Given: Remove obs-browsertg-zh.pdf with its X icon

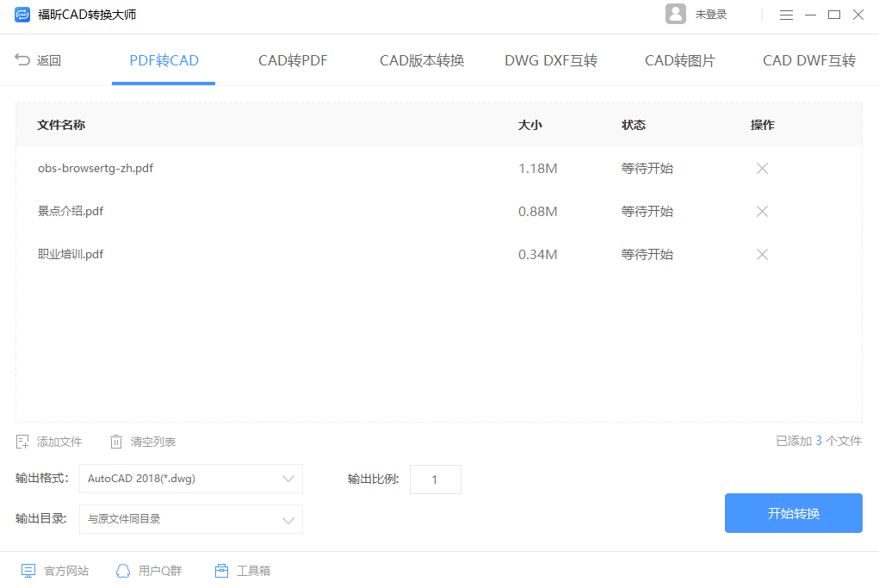Looking at the screenshot, I should click(762, 168).
